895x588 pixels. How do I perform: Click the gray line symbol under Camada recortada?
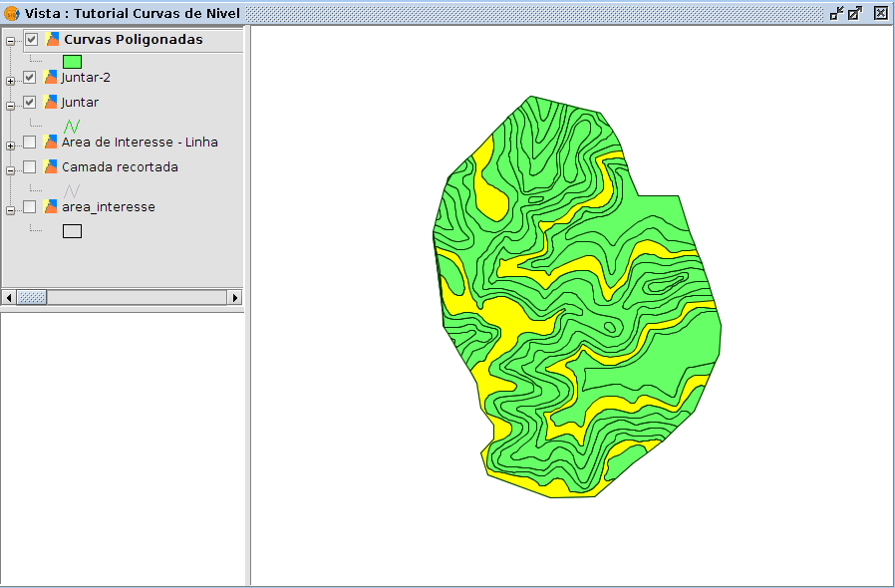(x=72, y=190)
